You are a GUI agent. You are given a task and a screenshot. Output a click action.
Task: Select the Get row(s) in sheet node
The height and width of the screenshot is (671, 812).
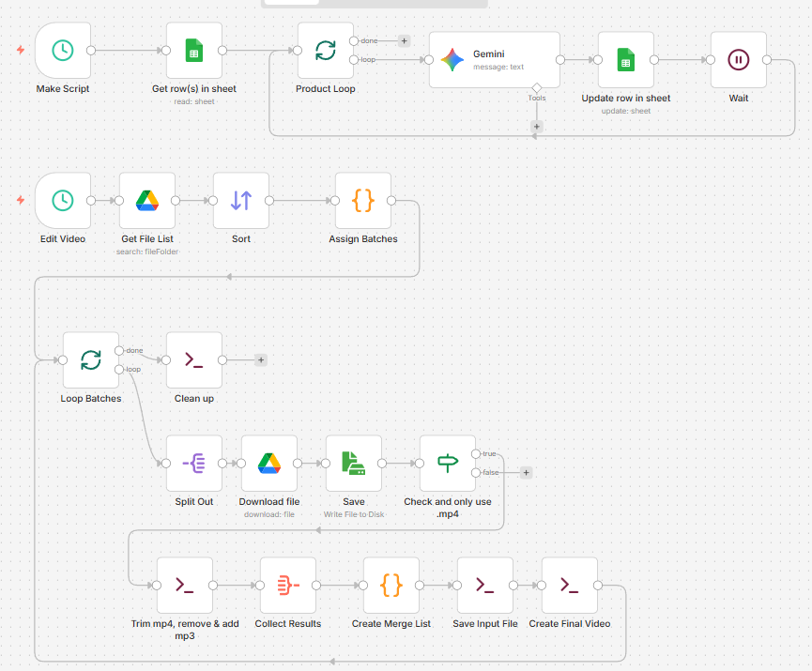(x=194, y=51)
